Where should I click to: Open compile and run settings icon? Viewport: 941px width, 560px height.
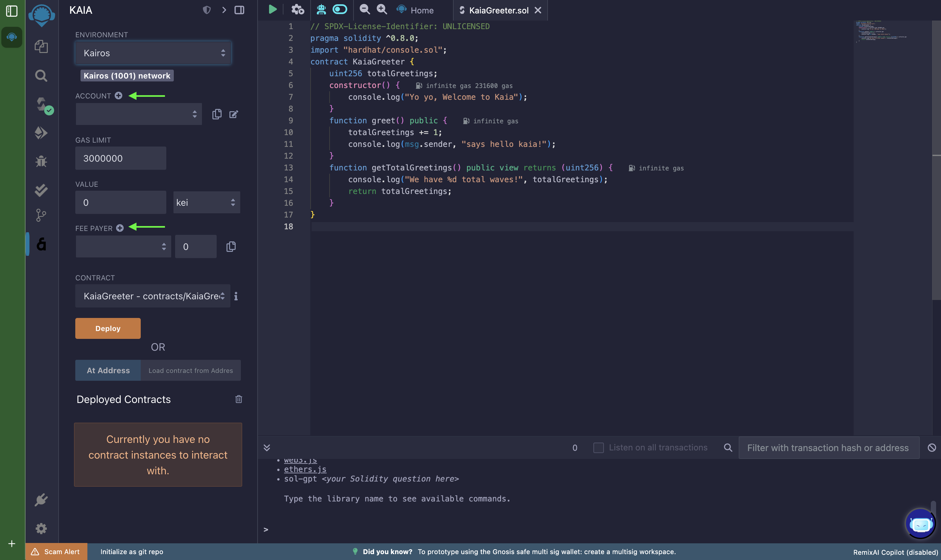(x=298, y=9)
